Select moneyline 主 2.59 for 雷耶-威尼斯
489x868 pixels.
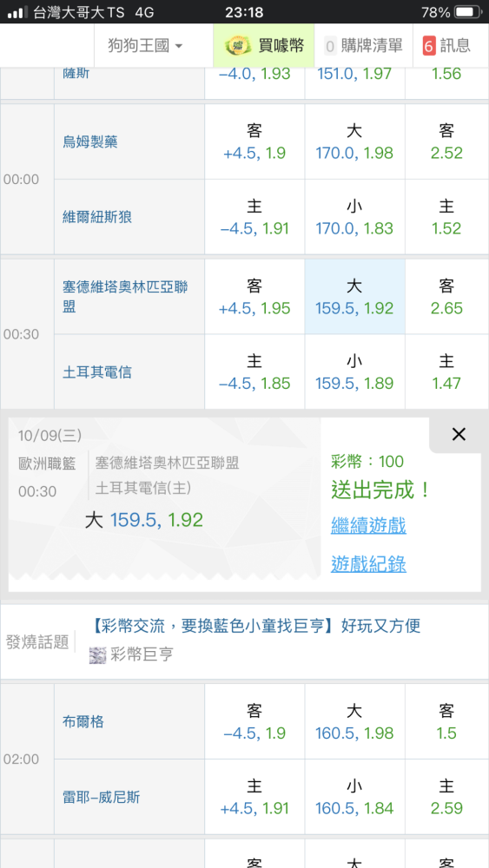tap(446, 797)
